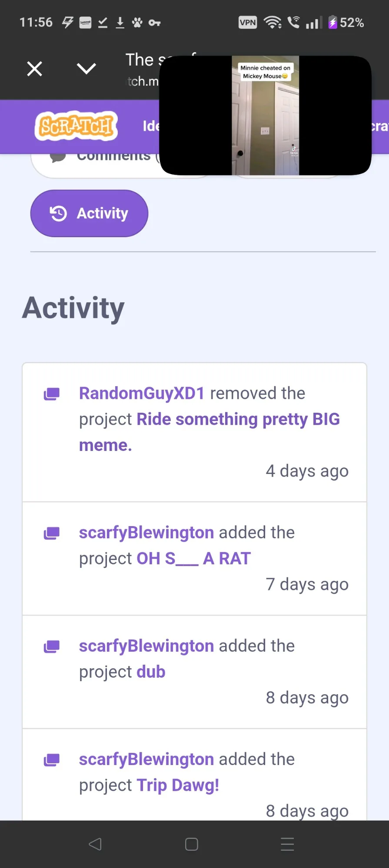The height and width of the screenshot is (868, 389).
Task: Tap the project icon beside RandomGuyXD1 entry
Action: click(x=52, y=394)
